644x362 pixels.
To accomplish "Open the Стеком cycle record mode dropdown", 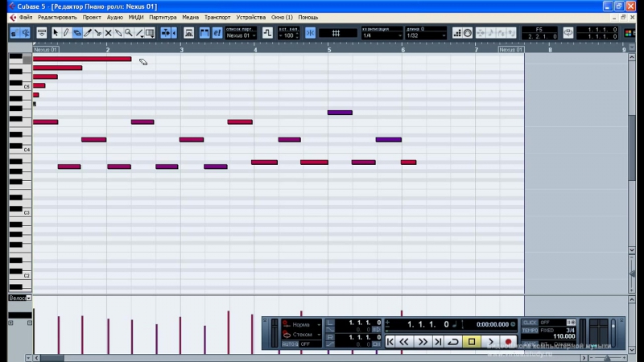I will (301, 335).
